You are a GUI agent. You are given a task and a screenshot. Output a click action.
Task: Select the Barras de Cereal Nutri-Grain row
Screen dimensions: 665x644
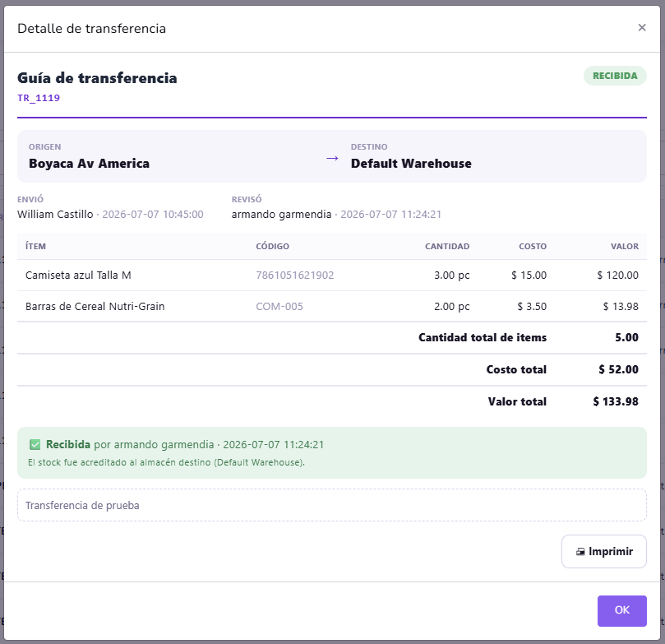(331, 306)
